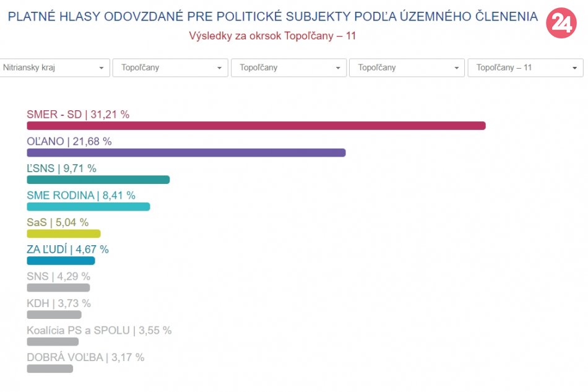Image resolution: width=588 pixels, height=392 pixels.
Task: Select the OĽANO 21,68 % label
Action: point(69,141)
